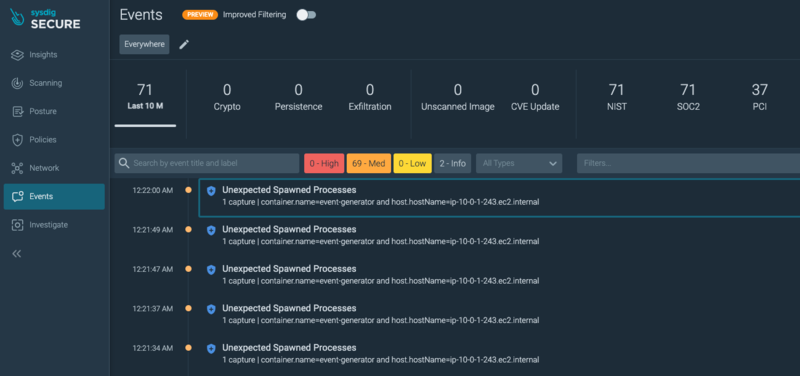Toggle the 2 - Info severity filter

(453, 163)
